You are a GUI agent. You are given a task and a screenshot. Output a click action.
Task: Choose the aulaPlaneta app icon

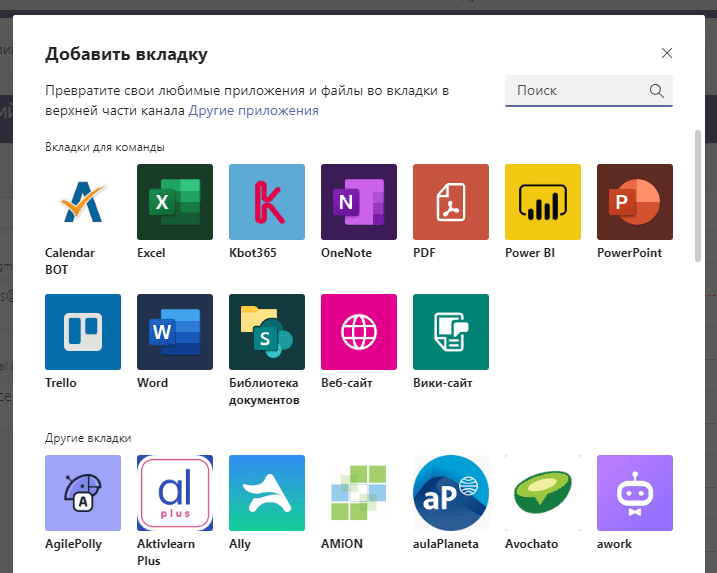point(451,493)
